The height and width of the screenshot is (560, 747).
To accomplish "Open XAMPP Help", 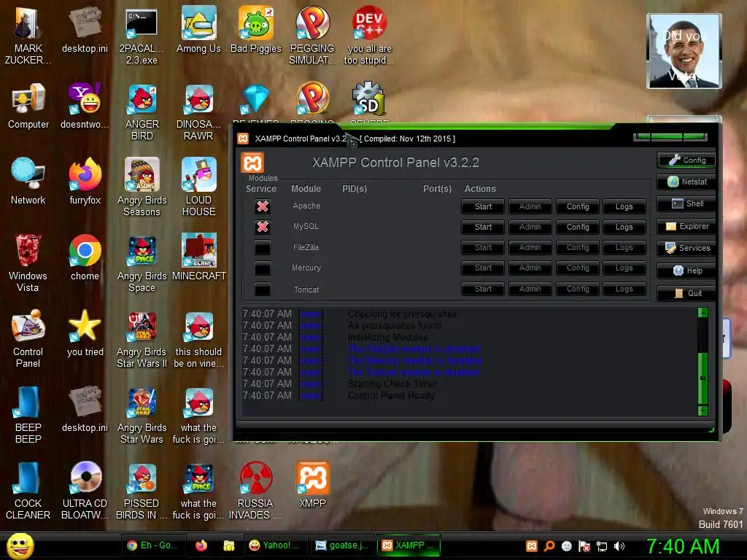I will [x=686, y=271].
